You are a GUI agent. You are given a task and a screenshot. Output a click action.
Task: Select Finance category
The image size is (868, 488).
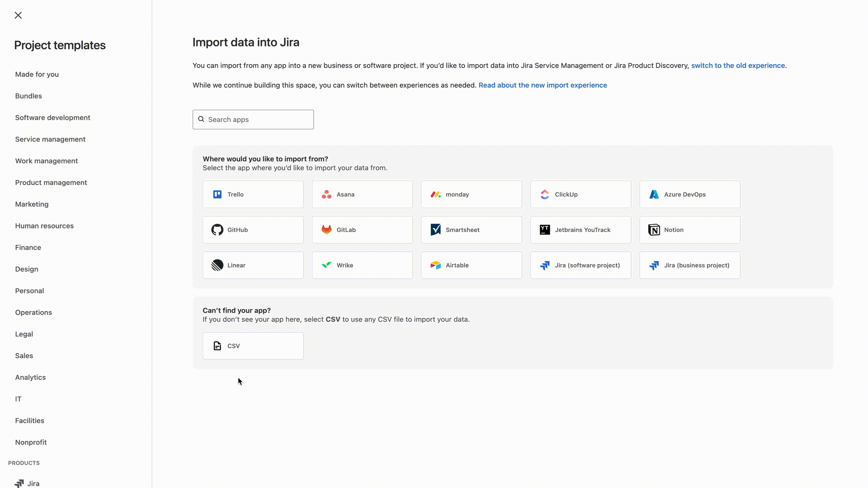pos(28,247)
